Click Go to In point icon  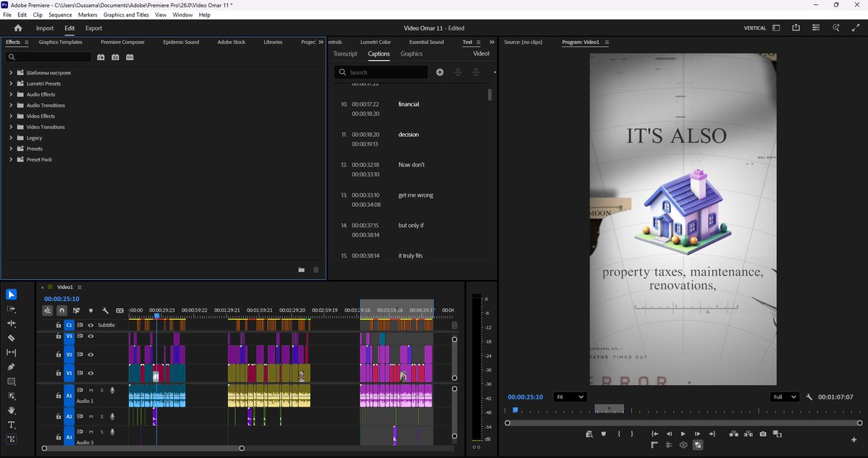(654, 433)
